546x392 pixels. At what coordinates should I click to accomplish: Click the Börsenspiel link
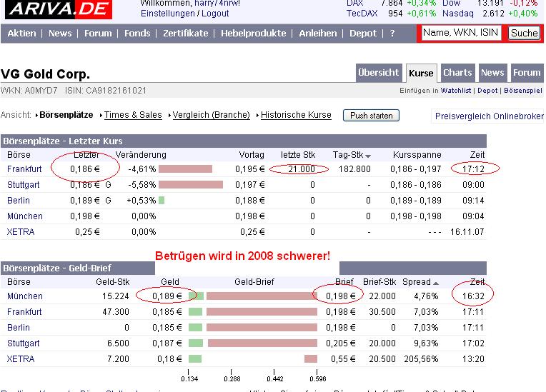(523, 91)
